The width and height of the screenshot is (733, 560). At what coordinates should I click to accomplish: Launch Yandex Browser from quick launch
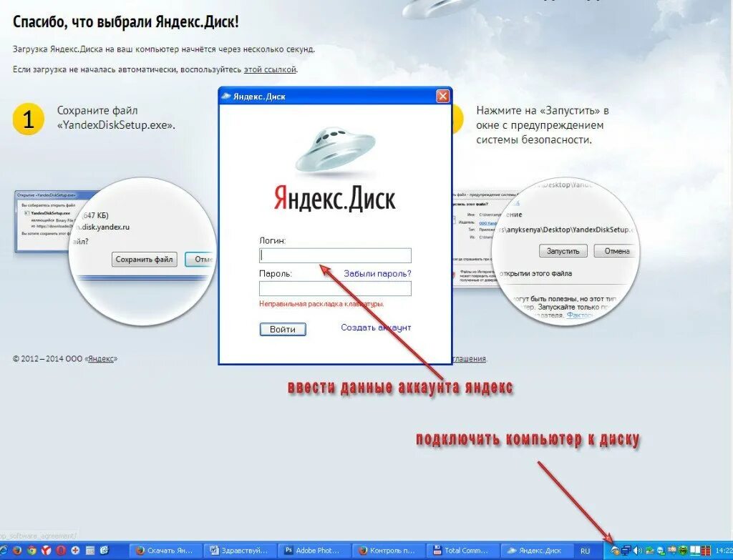pos(47,550)
